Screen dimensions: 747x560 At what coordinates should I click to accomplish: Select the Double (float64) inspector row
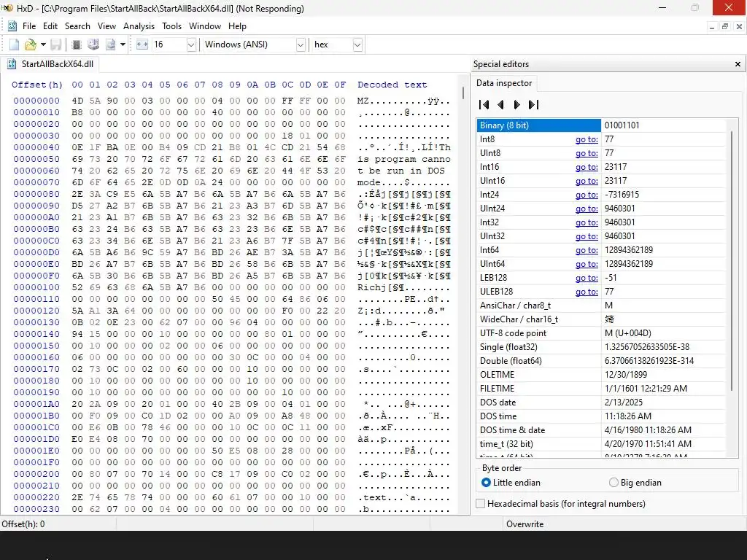tap(601, 360)
